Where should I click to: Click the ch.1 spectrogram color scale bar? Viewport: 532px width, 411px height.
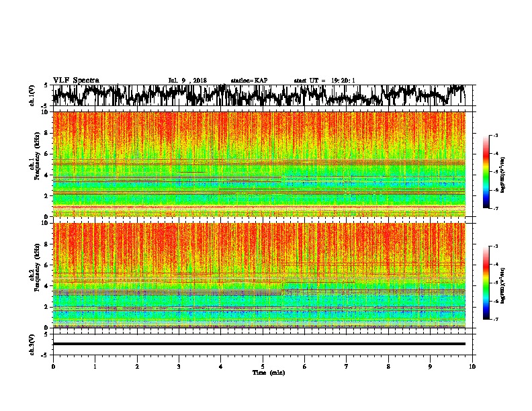coord(486,172)
